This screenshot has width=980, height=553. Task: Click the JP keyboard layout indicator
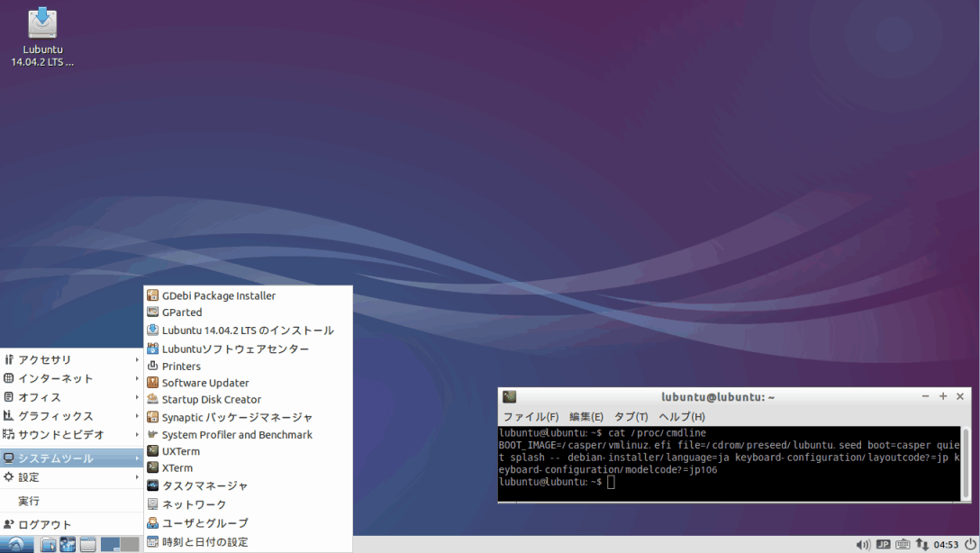tap(883, 544)
